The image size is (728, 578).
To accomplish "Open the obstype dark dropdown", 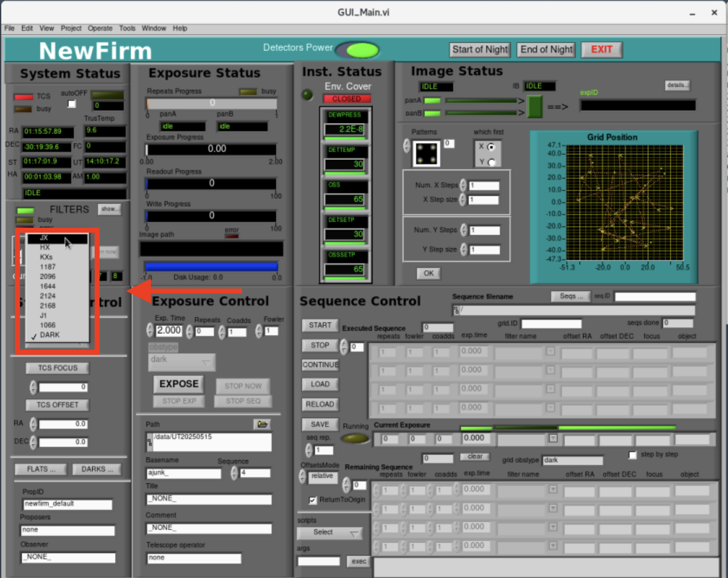I will tap(182, 362).
